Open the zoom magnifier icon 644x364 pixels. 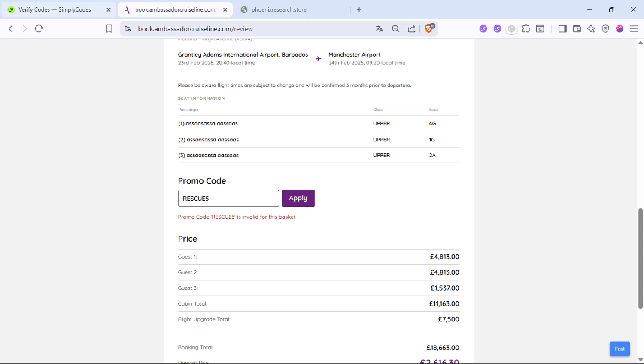coord(395,29)
